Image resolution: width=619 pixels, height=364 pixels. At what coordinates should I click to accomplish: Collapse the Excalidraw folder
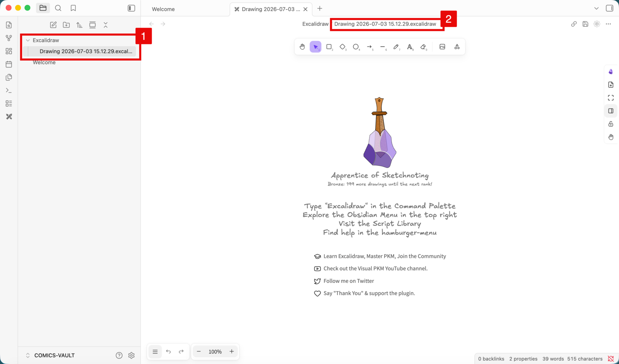(x=28, y=40)
